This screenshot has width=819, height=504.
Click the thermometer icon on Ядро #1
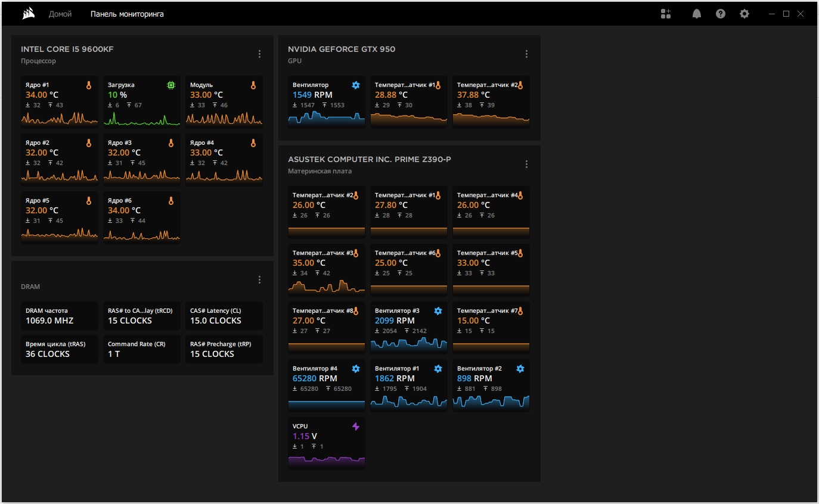point(89,85)
